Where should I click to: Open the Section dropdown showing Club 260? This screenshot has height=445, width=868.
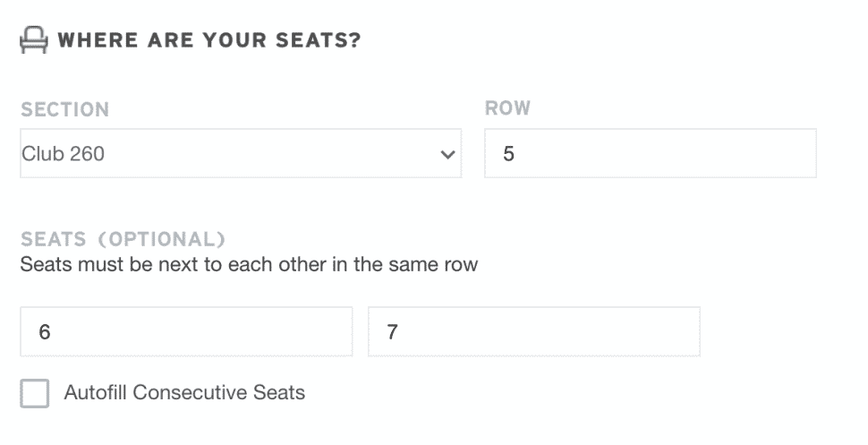point(241,153)
